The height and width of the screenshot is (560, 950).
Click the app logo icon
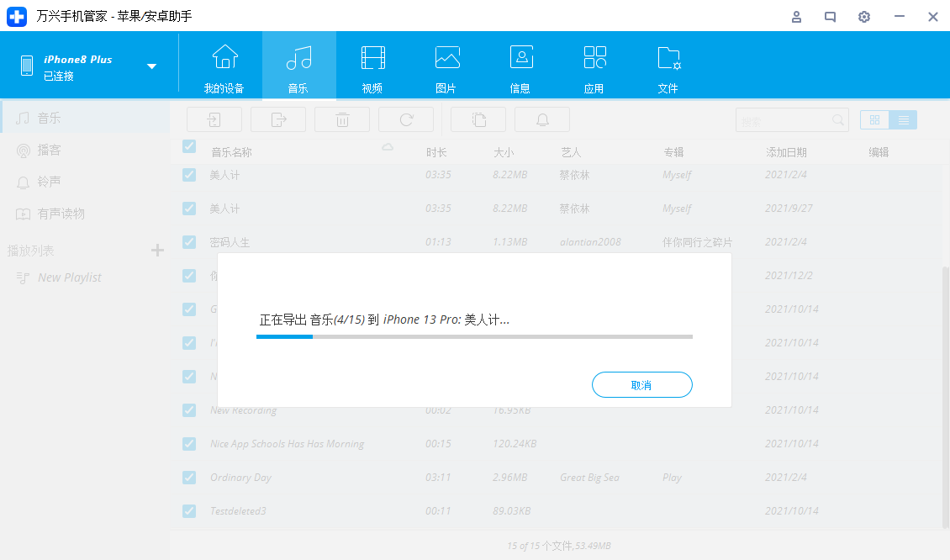click(17, 16)
